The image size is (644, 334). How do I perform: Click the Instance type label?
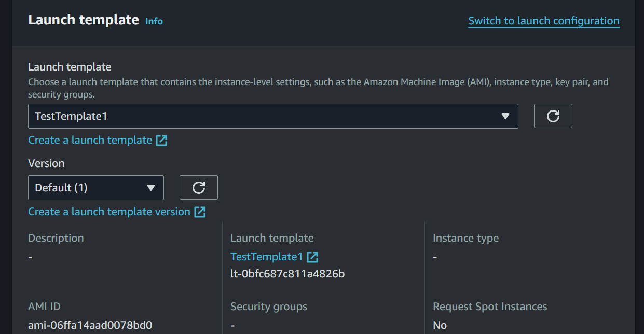[x=465, y=239]
